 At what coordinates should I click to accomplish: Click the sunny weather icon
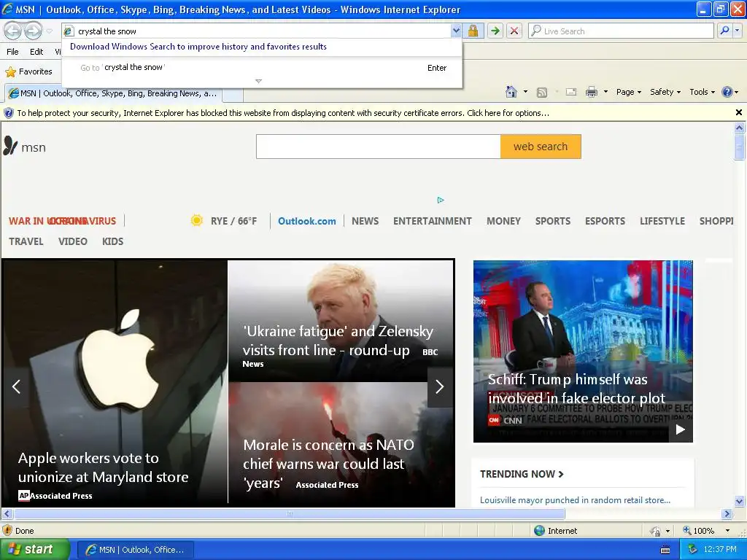click(196, 220)
